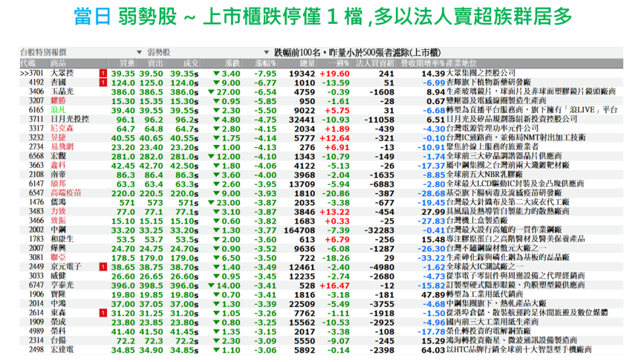Screen dimensions: 644x362
Task: Select the green 浪凡 stock name
Action: click(x=58, y=110)
